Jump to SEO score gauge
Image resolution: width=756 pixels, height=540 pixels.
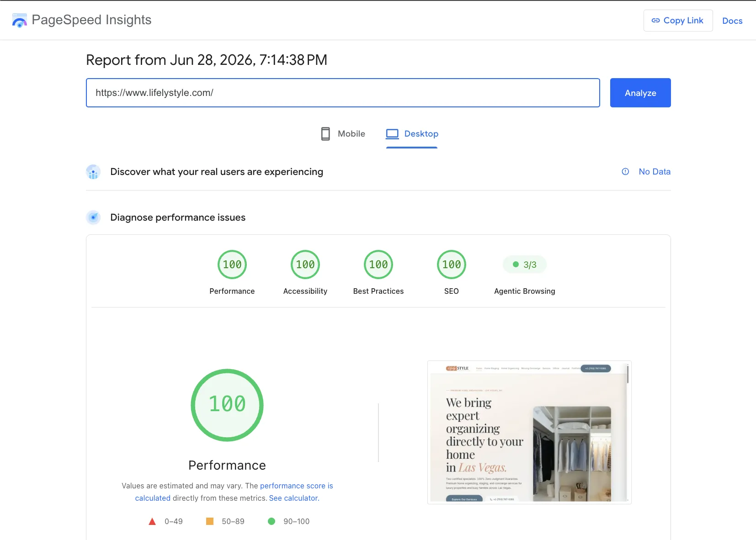pos(452,265)
